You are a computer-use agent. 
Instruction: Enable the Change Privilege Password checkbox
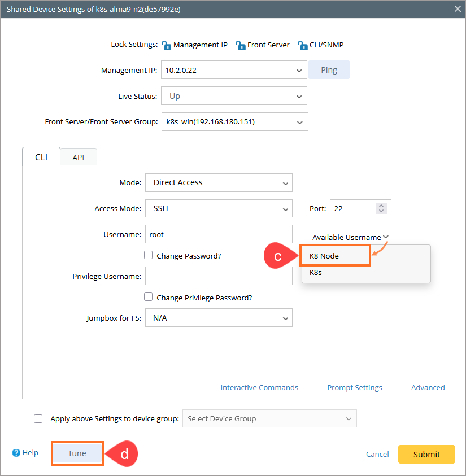point(149,297)
